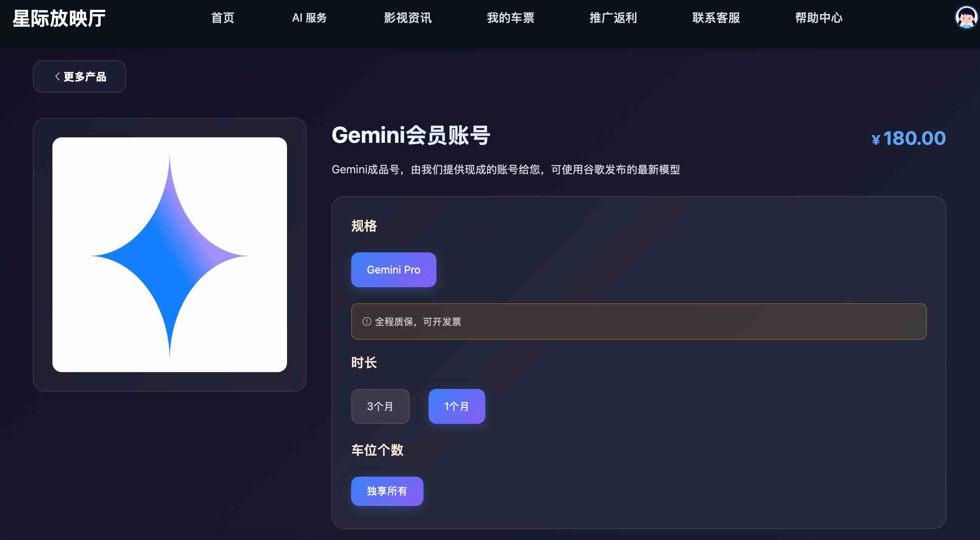980x540 pixels.
Task: Open the 推广返利 navigation item
Action: pyautogui.click(x=613, y=18)
